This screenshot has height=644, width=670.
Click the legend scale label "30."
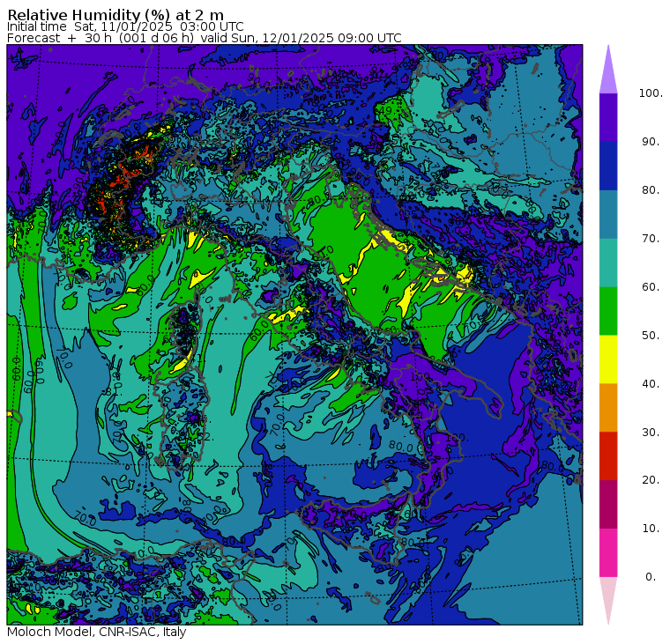click(x=651, y=432)
